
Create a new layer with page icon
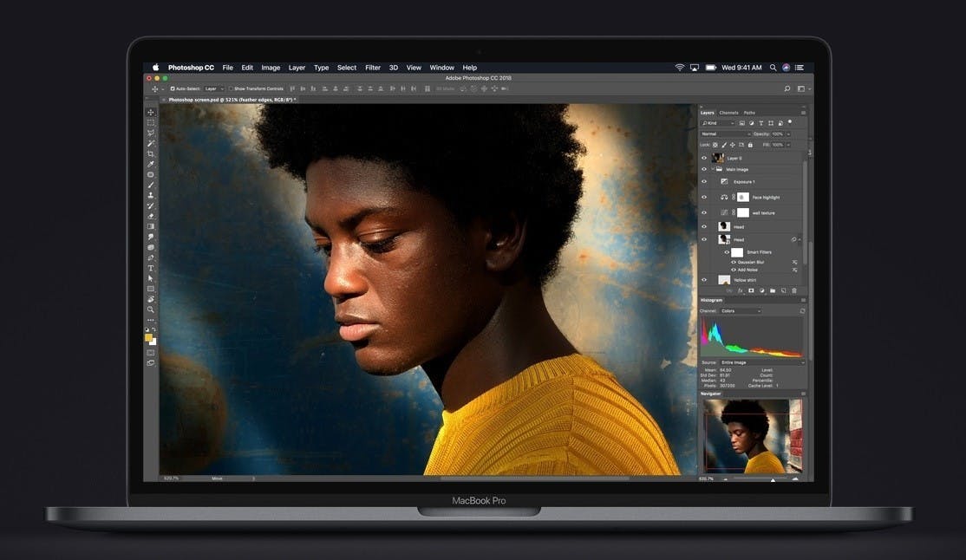click(784, 290)
